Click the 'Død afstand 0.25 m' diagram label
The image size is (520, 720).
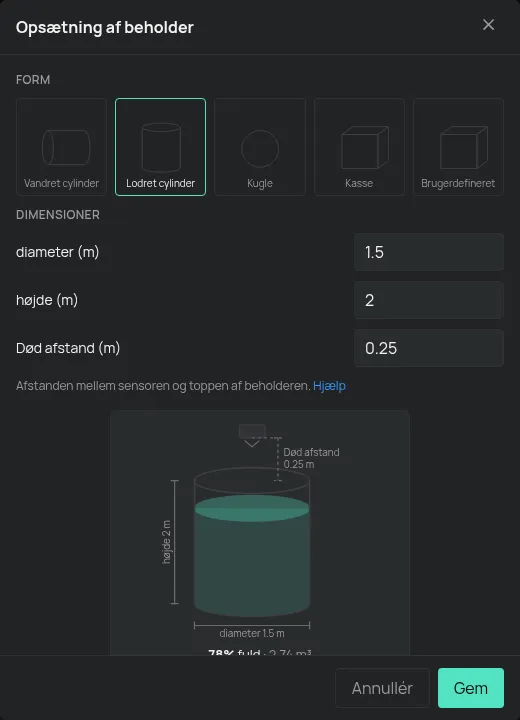pyautogui.click(x=311, y=458)
